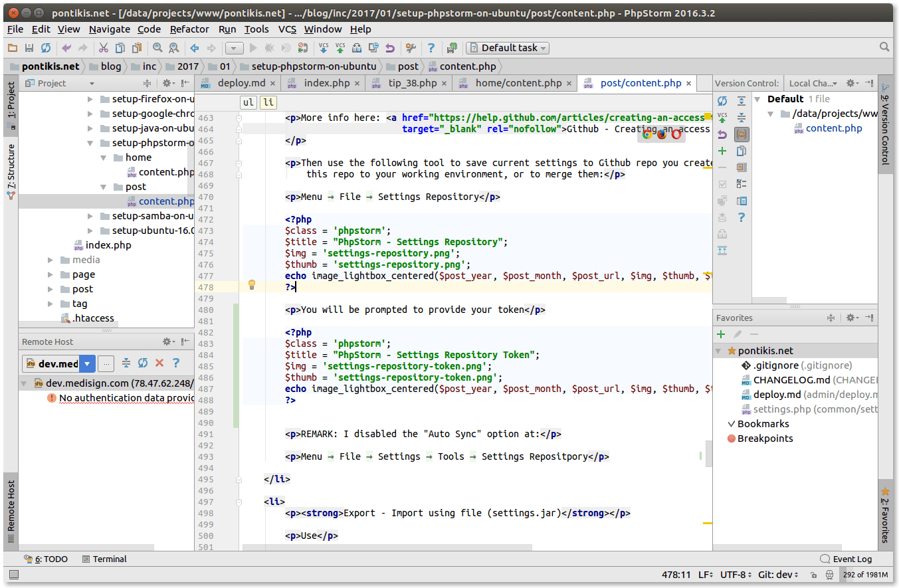Screen dimensions: 899x588
Task: Click the Event Log button in status bar
Action: point(846,559)
